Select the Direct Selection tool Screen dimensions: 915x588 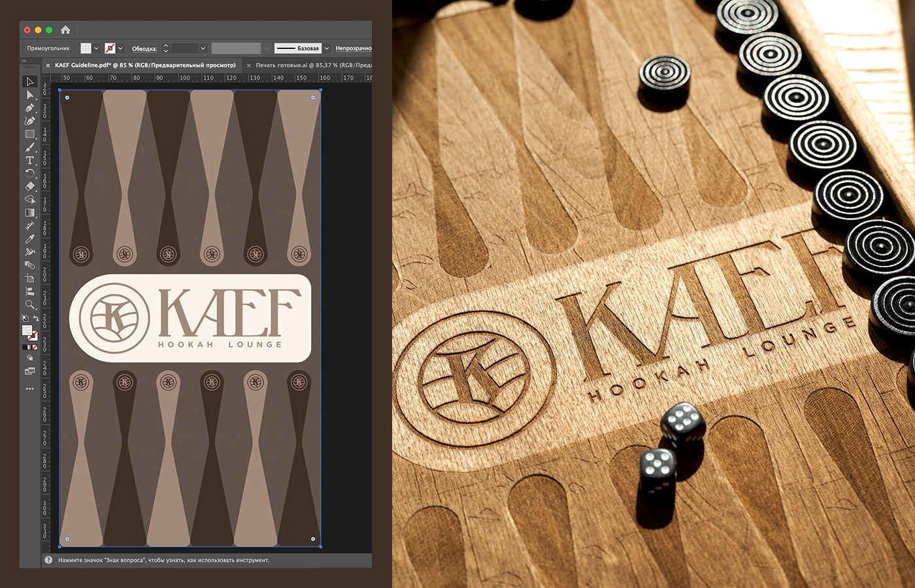[29, 95]
